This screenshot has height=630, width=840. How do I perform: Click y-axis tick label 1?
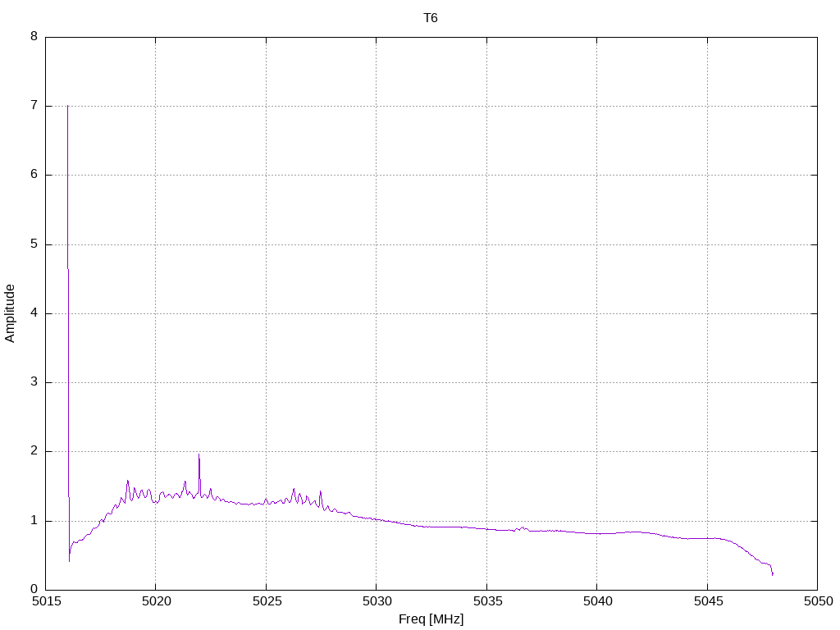tap(34, 521)
